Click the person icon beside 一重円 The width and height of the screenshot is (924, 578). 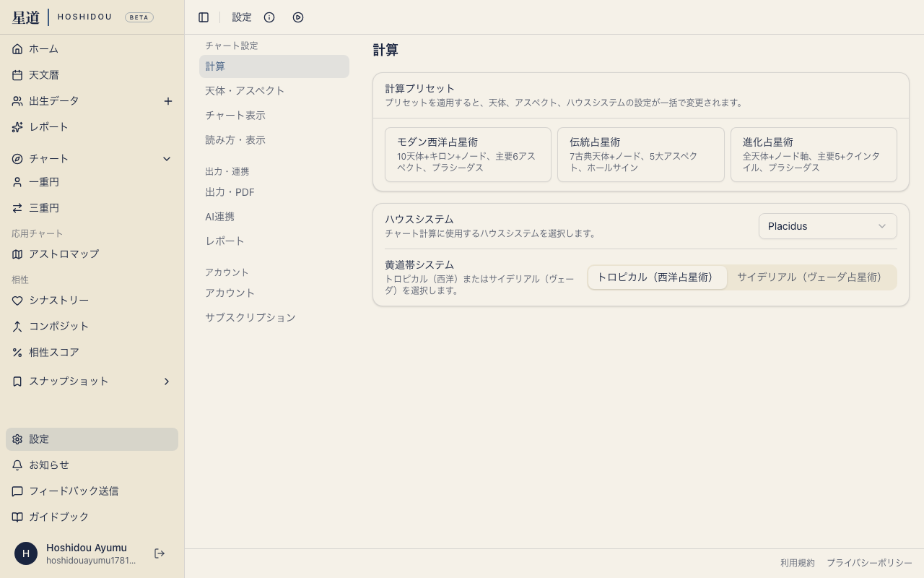(17, 182)
